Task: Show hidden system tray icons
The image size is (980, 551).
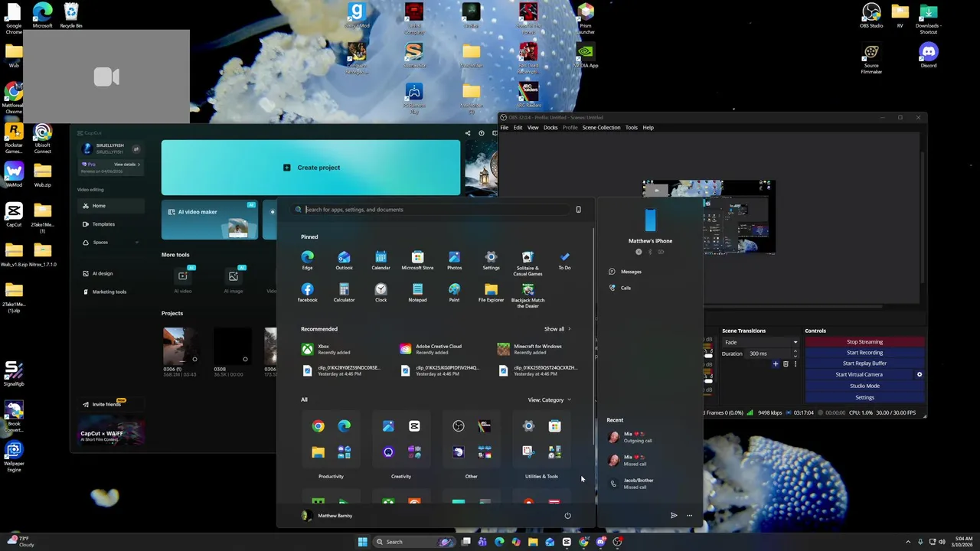Action: tap(908, 541)
